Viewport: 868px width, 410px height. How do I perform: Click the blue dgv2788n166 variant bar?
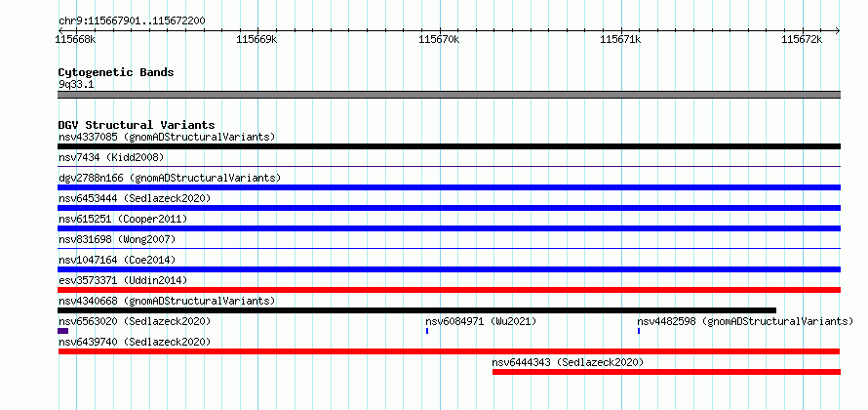449,187
